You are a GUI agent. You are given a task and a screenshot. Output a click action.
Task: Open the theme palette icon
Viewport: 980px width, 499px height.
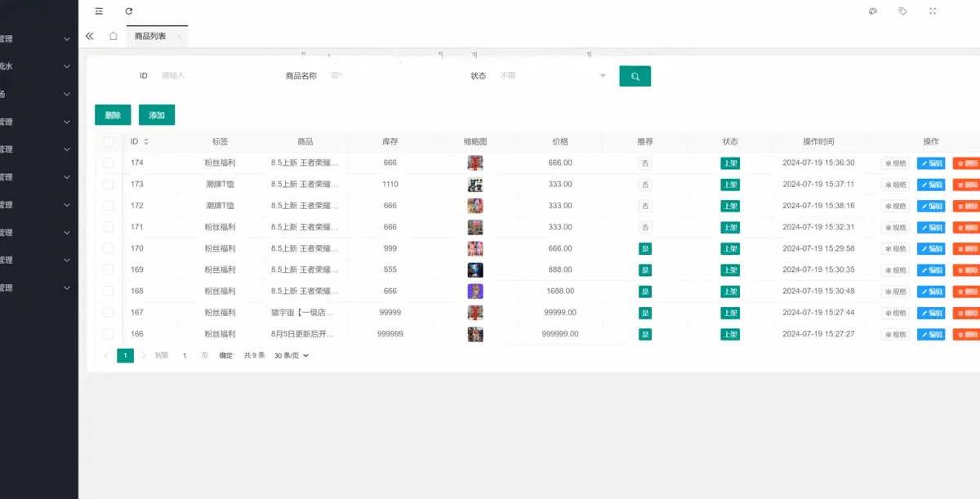[x=872, y=11]
